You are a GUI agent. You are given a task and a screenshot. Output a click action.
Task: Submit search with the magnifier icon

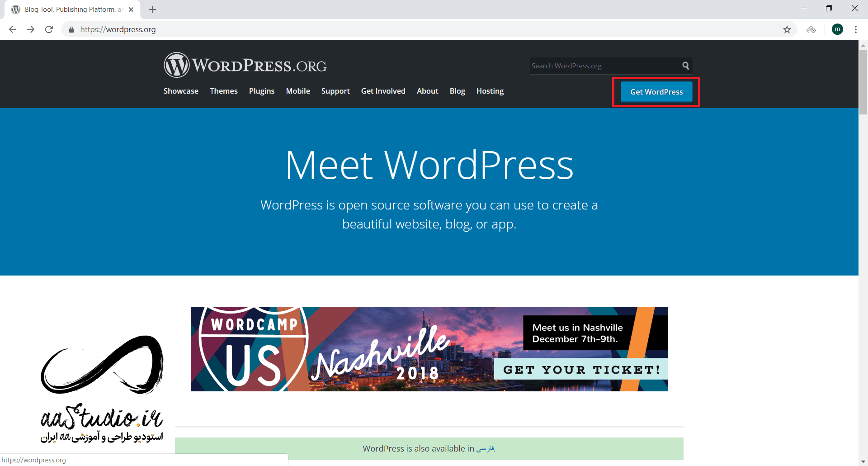[x=685, y=66]
